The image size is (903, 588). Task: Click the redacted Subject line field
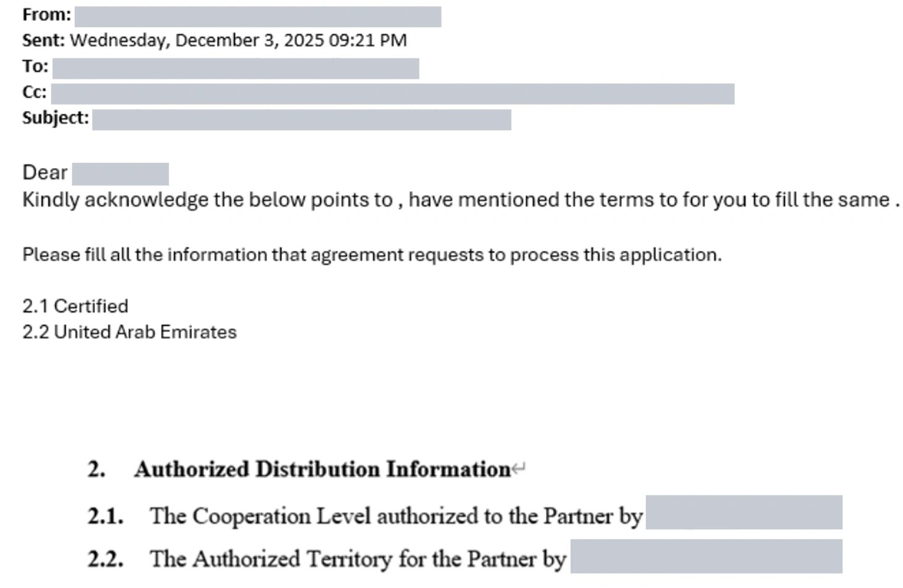pyautogui.click(x=302, y=120)
